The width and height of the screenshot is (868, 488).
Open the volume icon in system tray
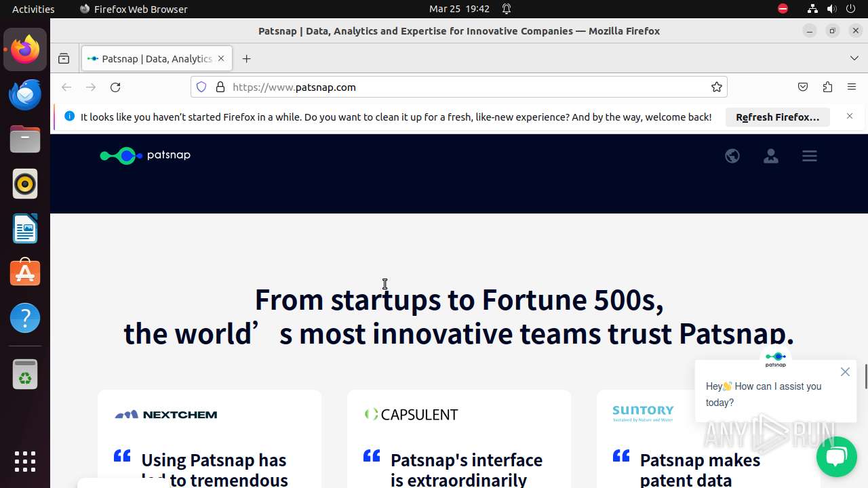click(x=831, y=9)
